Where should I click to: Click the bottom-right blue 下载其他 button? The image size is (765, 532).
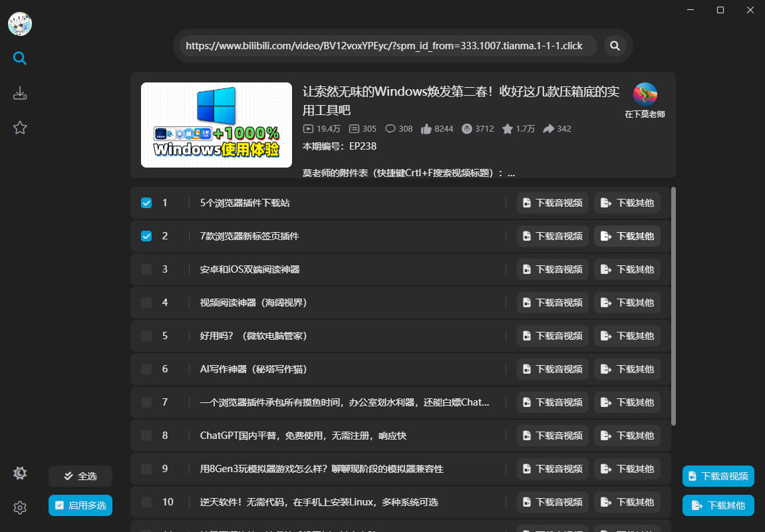(718, 505)
